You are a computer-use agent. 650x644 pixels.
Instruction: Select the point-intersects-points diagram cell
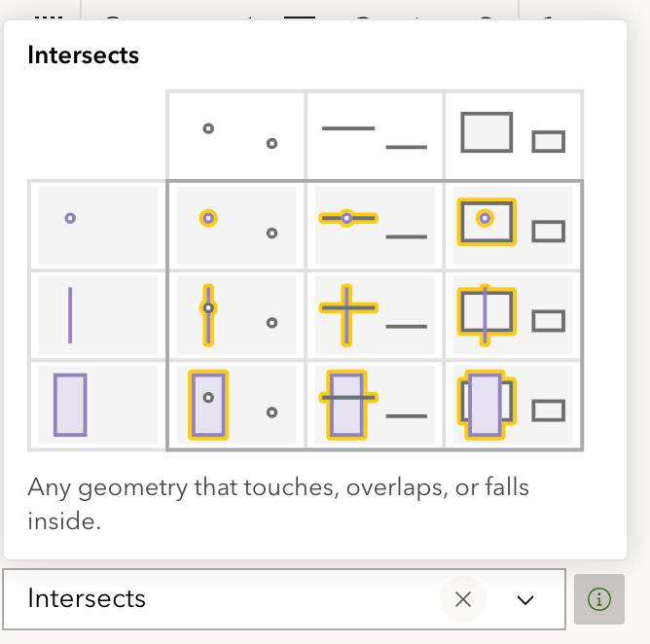(236, 226)
